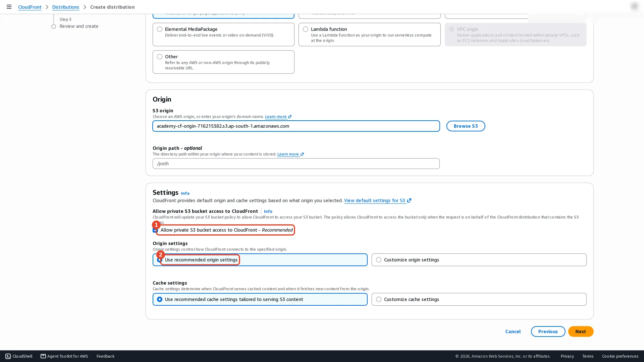Click blurred account avatar at top right
644x362 pixels.
[x=634, y=6]
